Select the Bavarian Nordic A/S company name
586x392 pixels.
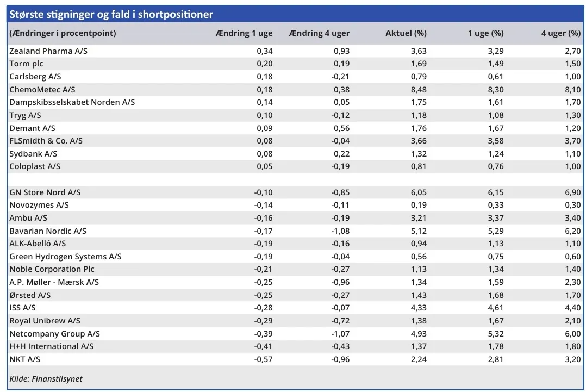[x=48, y=231]
